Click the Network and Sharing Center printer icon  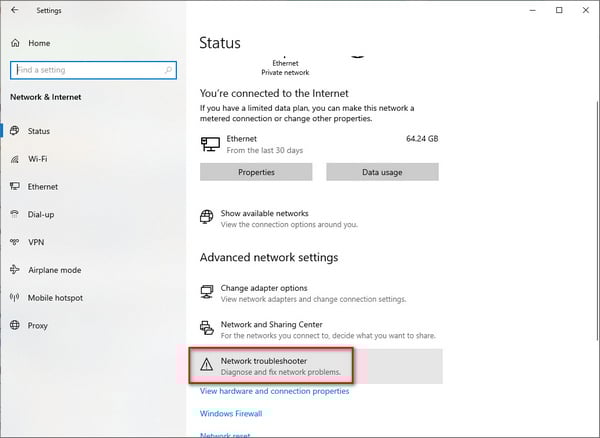tap(207, 328)
